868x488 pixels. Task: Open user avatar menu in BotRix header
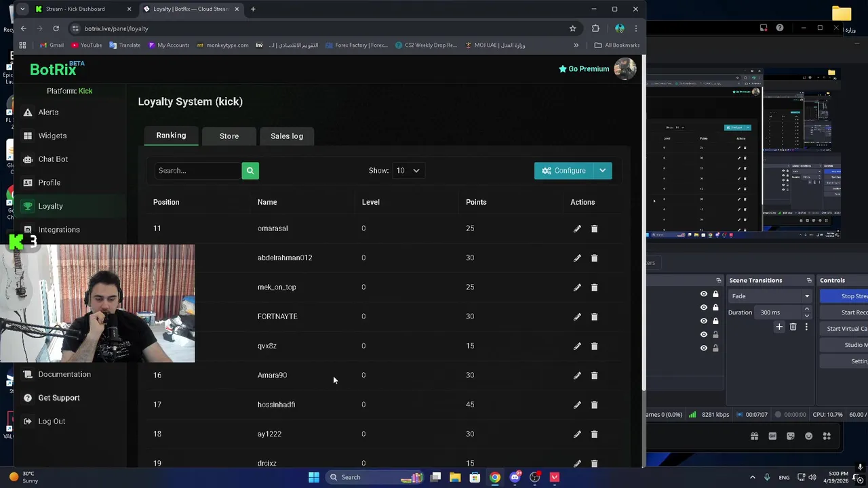point(625,68)
